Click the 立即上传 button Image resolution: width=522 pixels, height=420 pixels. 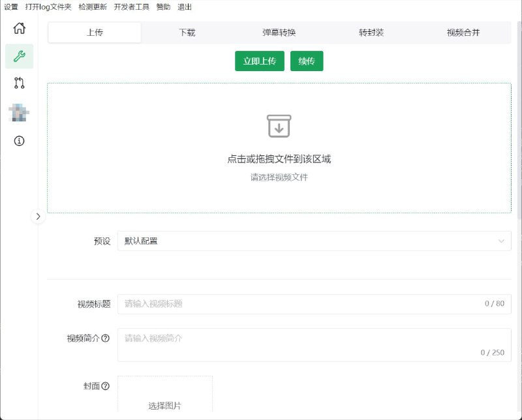coord(260,61)
